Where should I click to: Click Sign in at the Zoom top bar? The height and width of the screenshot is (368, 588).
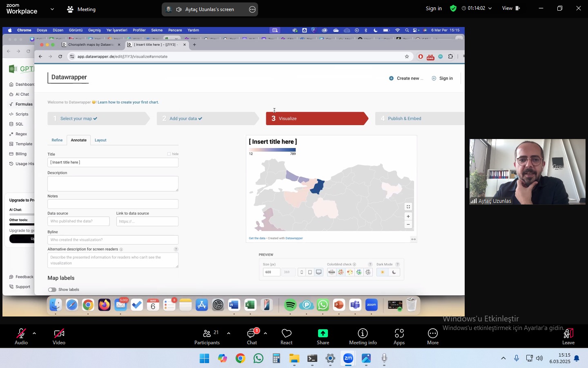click(x=434, y=8)
